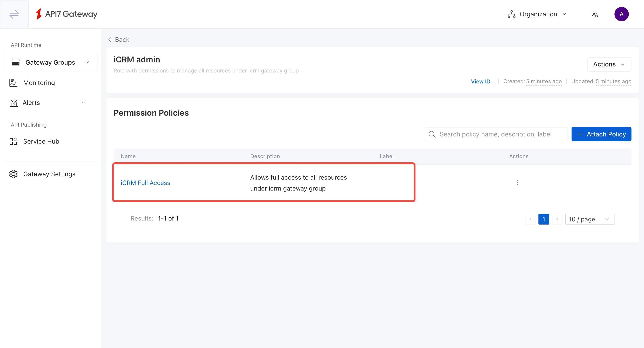Viewport: 644px width, 348px height.
Task: Go to pagination page 1
Action: (544, 219)
